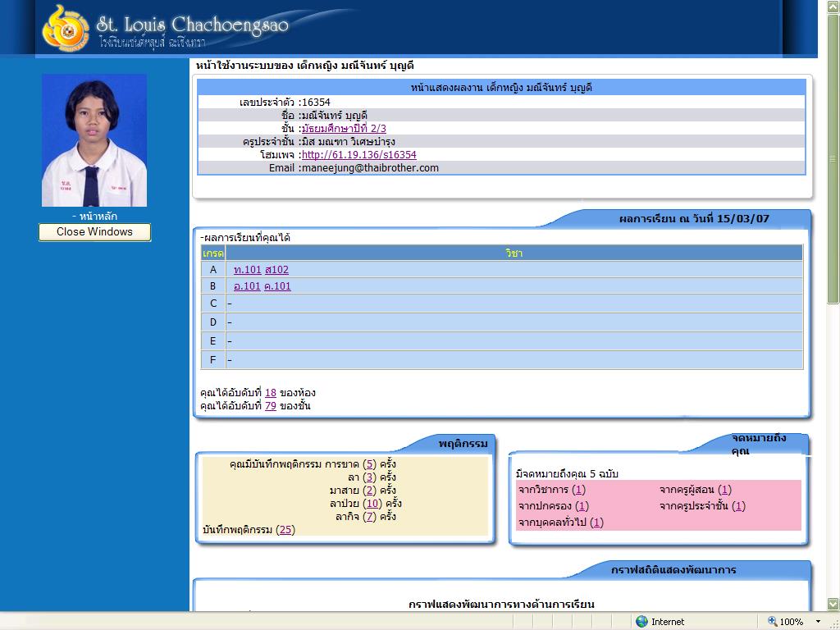The width and height of the screenshot is (840, 630).
Task: Click the วิชา column header
Action: (514, 253)
